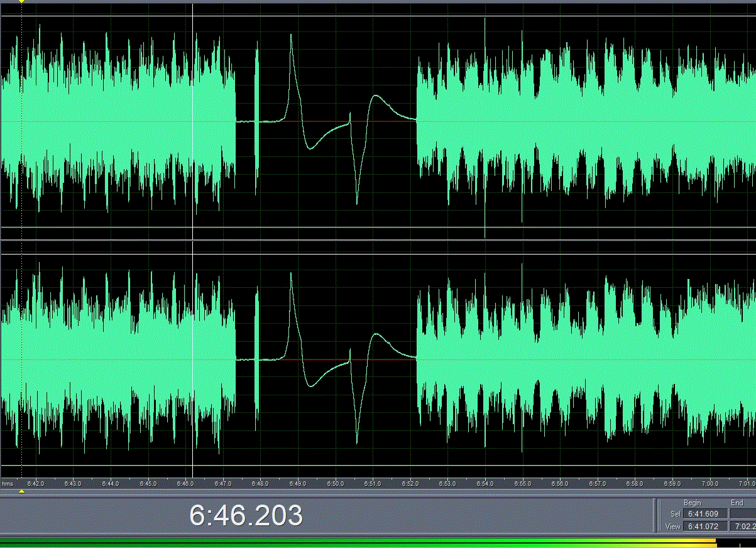Click the 7:00.0 mark on the time ruler
The width and height of the screenshot is (756, 548).
[x=710, y=483]
